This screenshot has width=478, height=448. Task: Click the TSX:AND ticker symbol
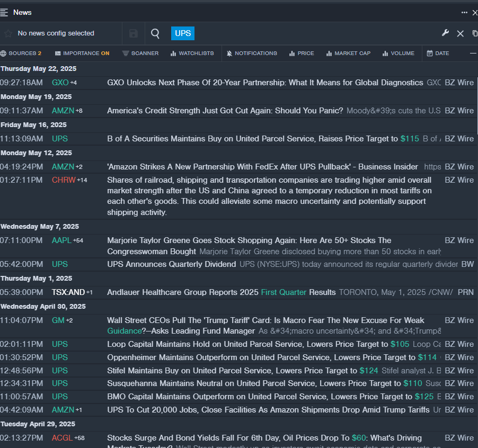click(68, 292)
